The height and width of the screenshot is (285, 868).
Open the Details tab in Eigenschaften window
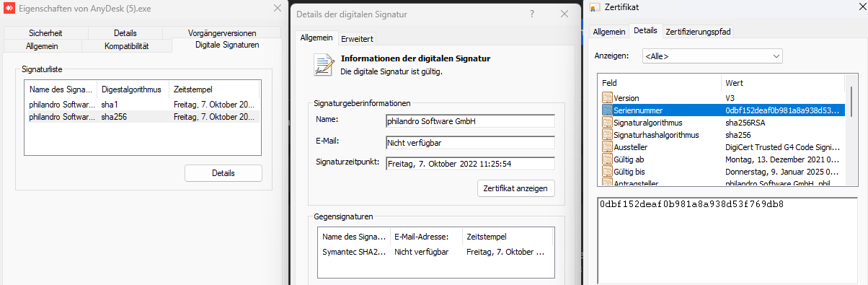[125, 33]
